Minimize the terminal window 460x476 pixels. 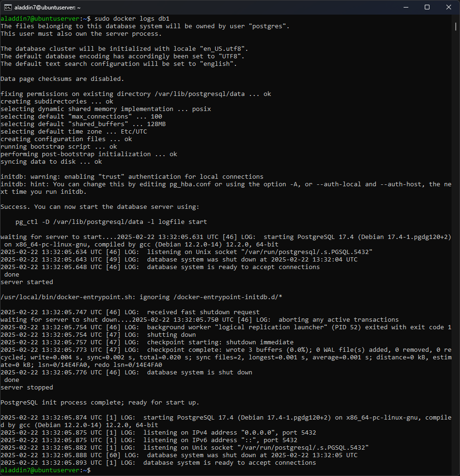(406, 7)
